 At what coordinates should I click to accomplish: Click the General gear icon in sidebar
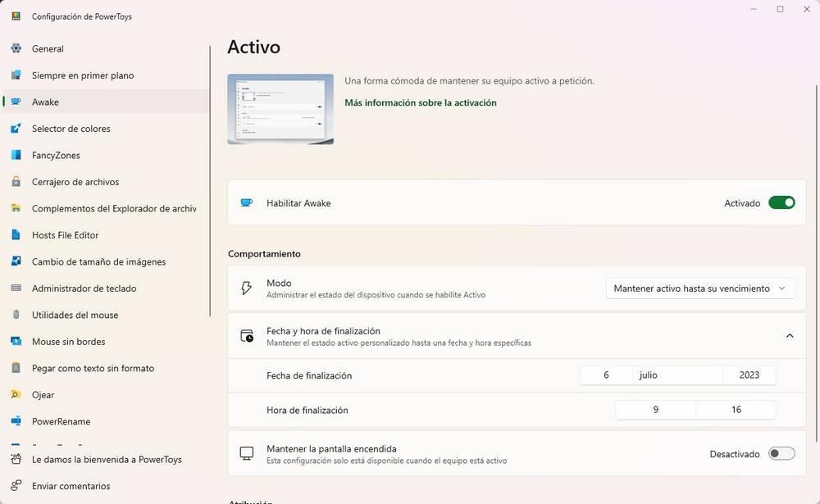[x=16, y=48]
